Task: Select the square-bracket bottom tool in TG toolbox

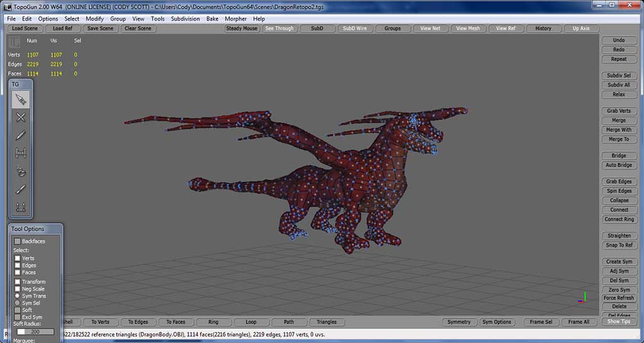Action: tap(21, 207)
